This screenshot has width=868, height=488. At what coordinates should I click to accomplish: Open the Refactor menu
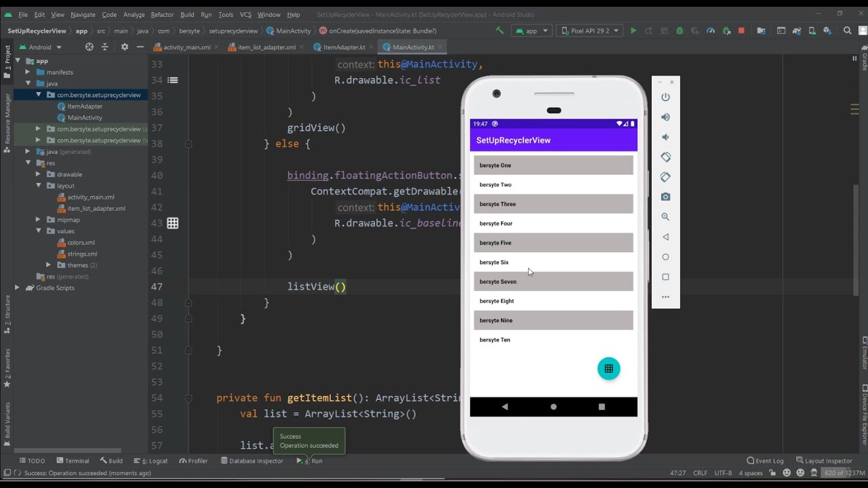(x=162, y=14)
